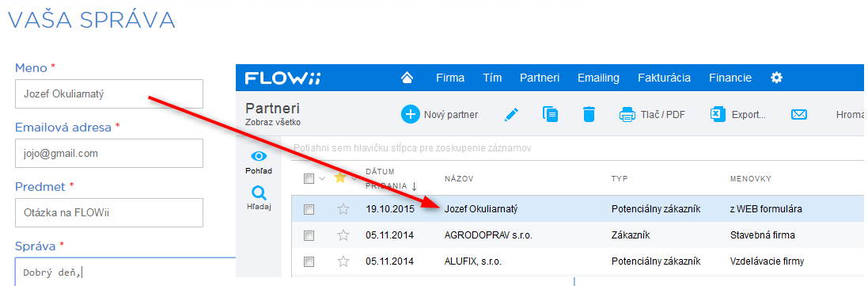Open the Firma menu
This screenshot has width=868, height=286.
[450, 78]
